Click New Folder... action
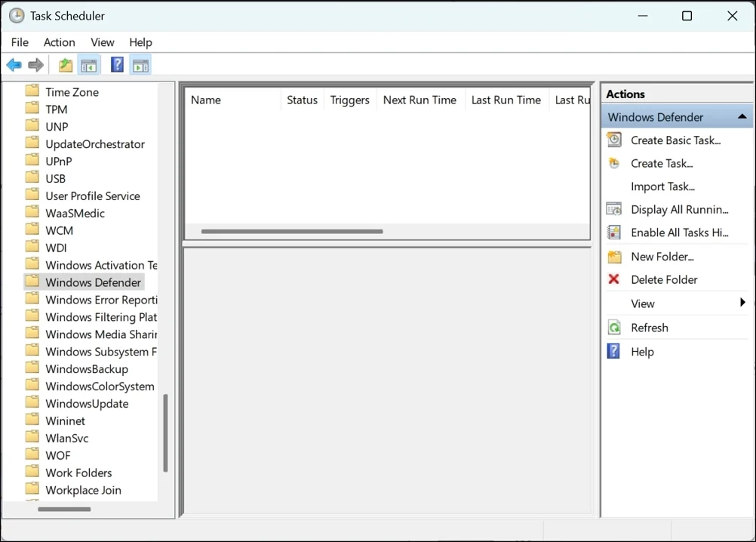The image size is (756, 542). pyautogui.click(x=662, y=257)
